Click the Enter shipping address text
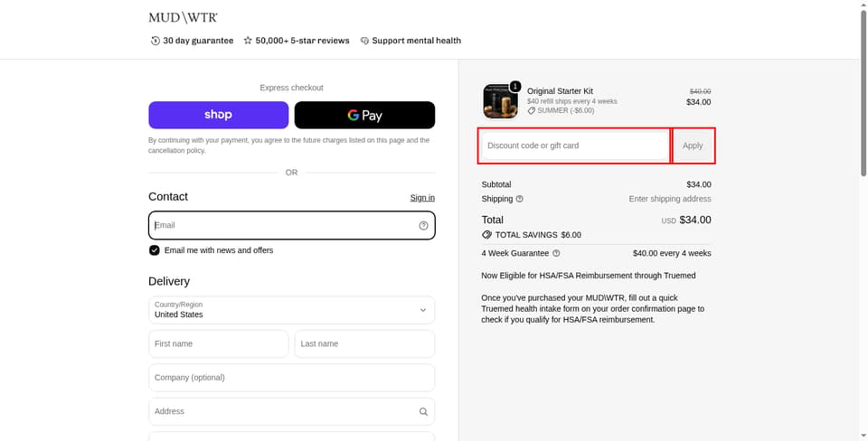The image size is (868, 441). pyautogui.click(x=670, y=199)
